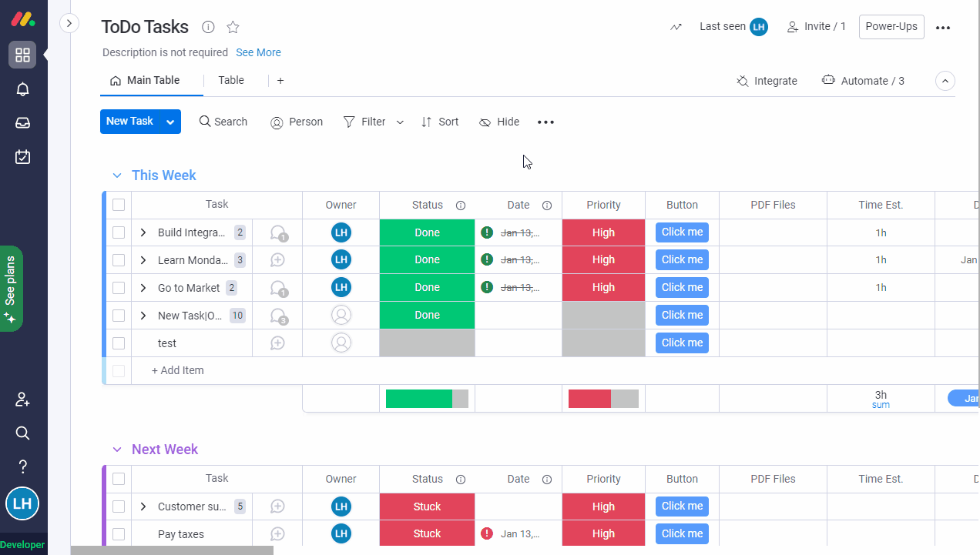
Task: Select all items in This Week group
Action: [119, 205]
